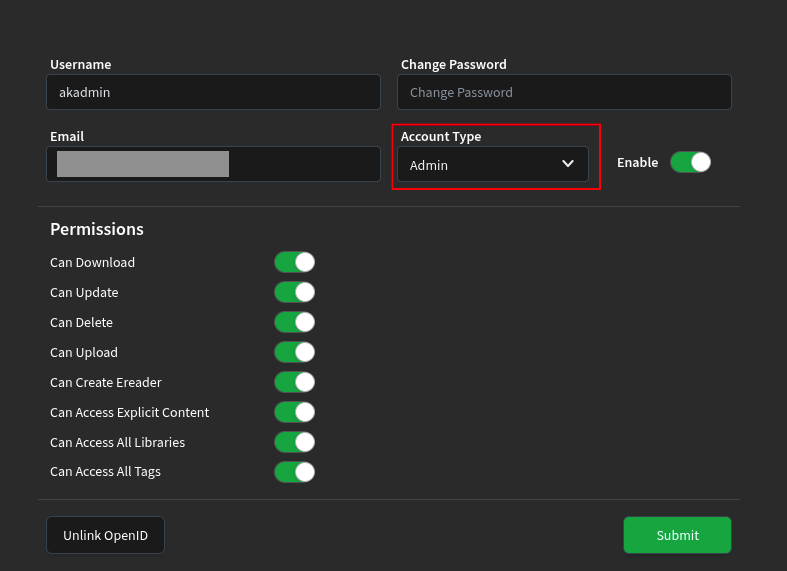Toggle Can Access All Libraries switch
This screenshot has width=787, height=571.
click(294, 442)
